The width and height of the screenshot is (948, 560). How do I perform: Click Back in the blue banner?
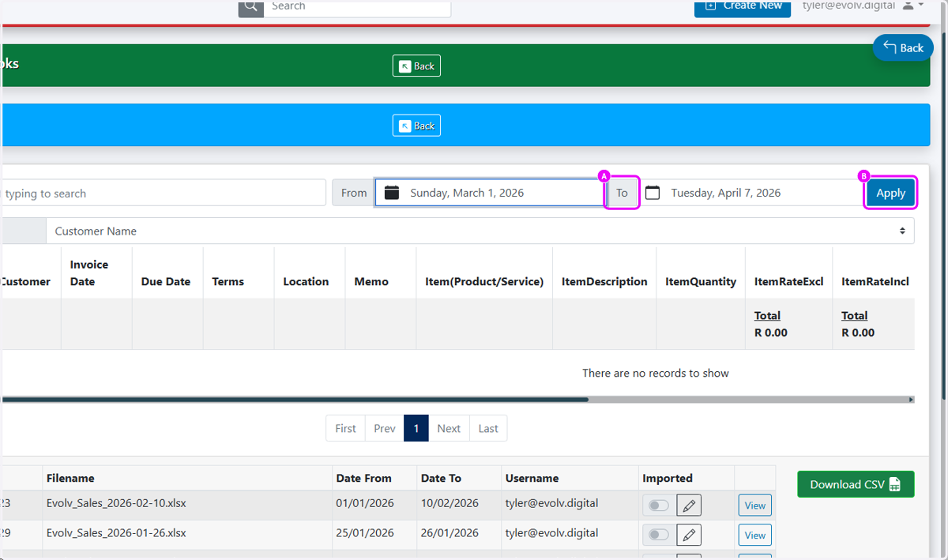[x=416, y=126]
